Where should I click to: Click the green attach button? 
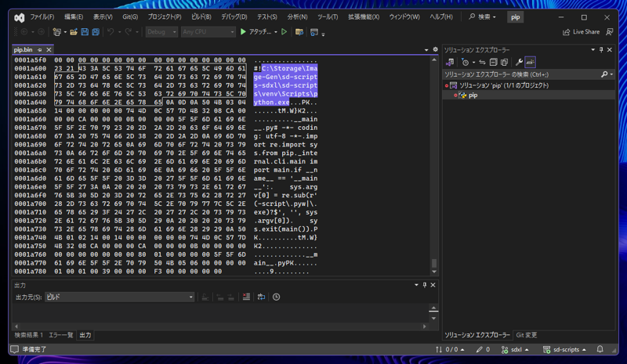point(256,32)
